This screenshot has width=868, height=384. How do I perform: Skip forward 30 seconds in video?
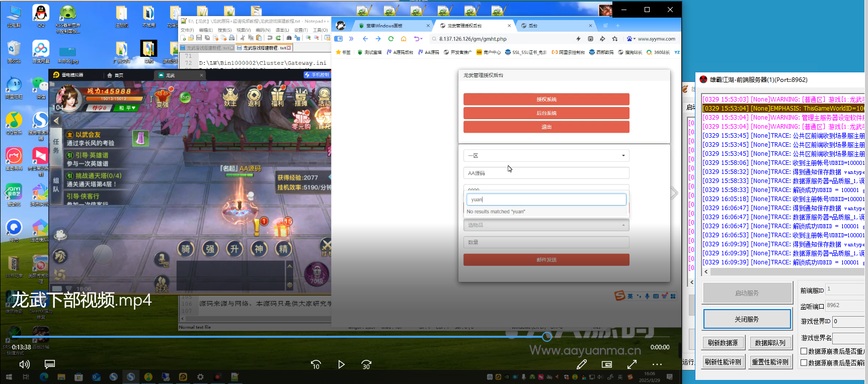point(366,364)
